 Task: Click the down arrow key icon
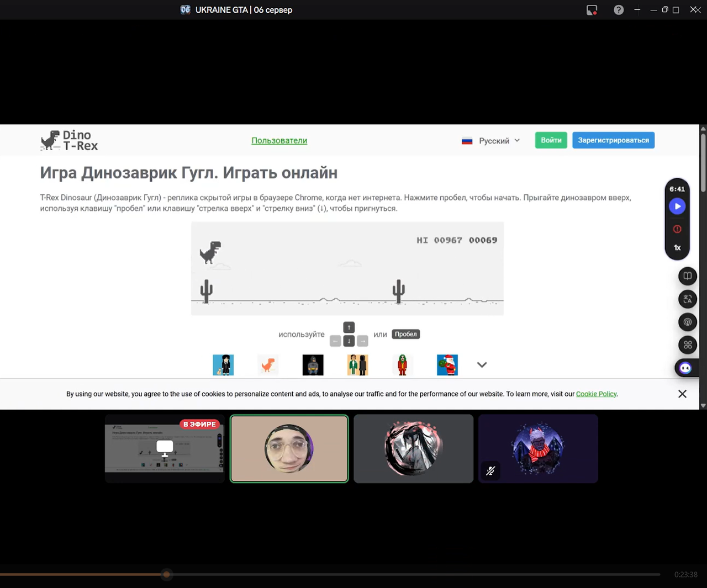(349, 341)
